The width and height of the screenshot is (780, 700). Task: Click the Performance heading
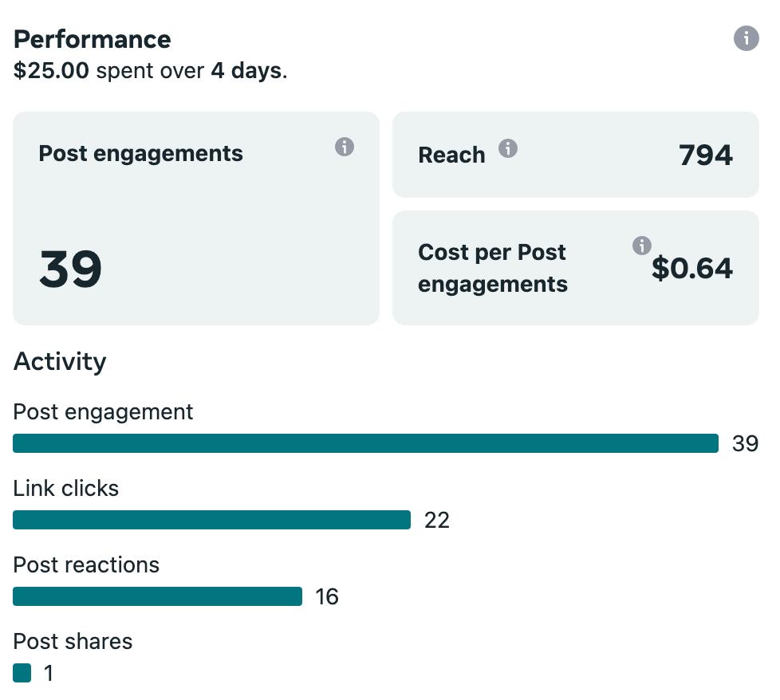coord(93,39)
